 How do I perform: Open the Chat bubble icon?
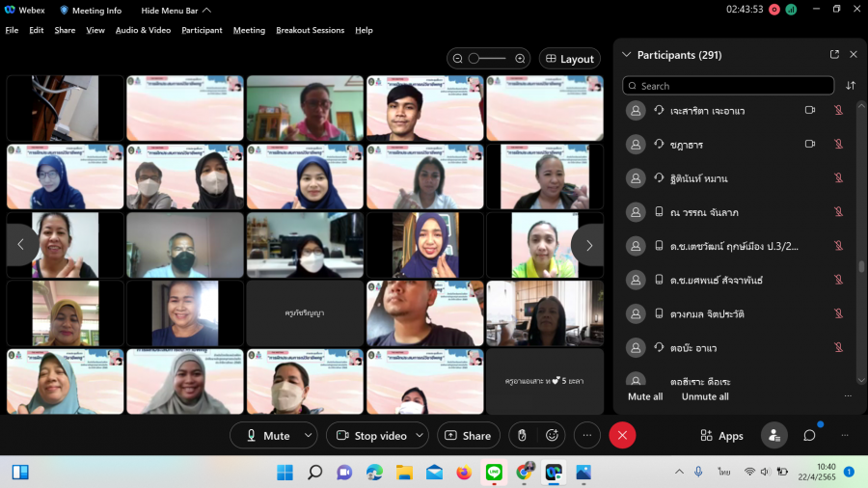coord(810,436)
